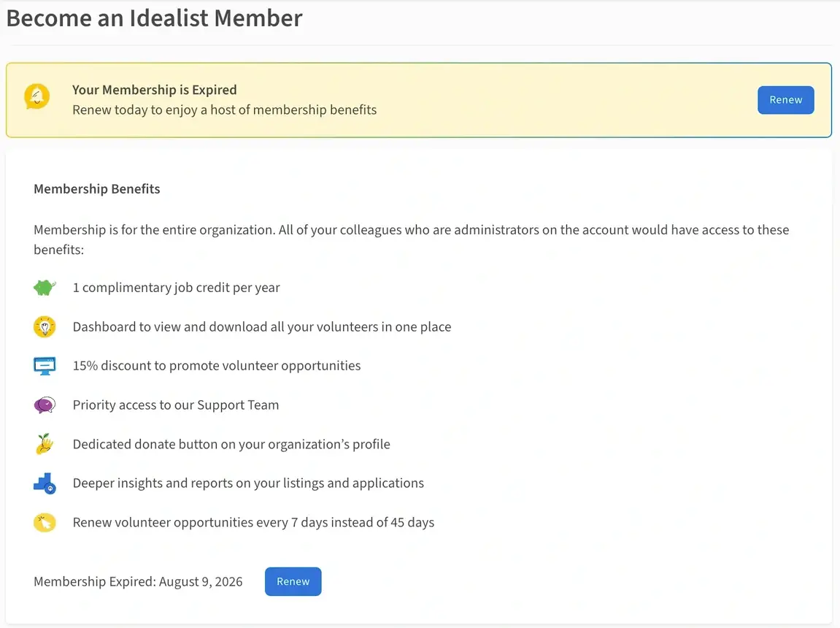The height and width of the screenshot is (628, 840).
Task: Click 'Membership is for the entire organization' paragraph
Action: [x=412, y=240]
